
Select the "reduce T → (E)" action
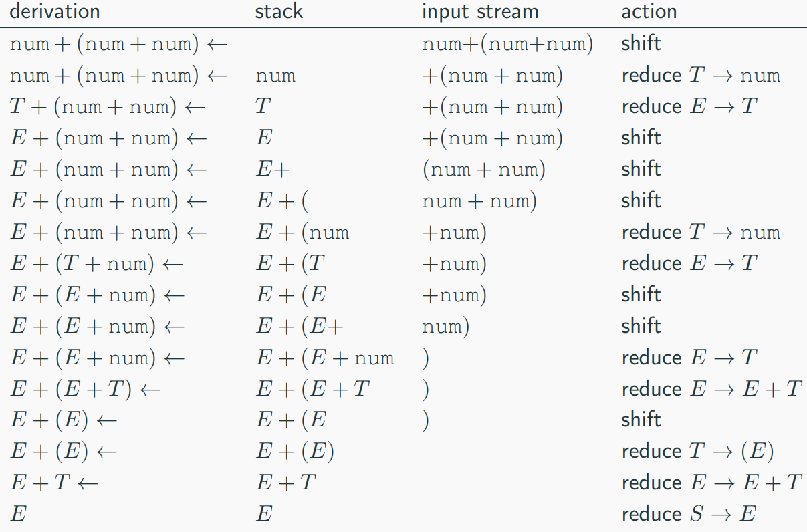(x=697, y=452)
